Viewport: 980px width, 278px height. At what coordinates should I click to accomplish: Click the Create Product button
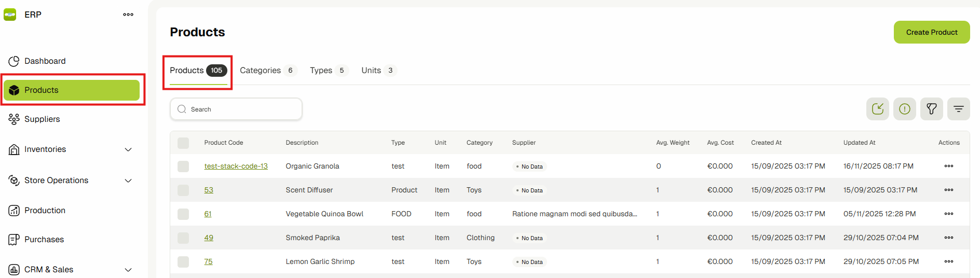coord(931,32)
